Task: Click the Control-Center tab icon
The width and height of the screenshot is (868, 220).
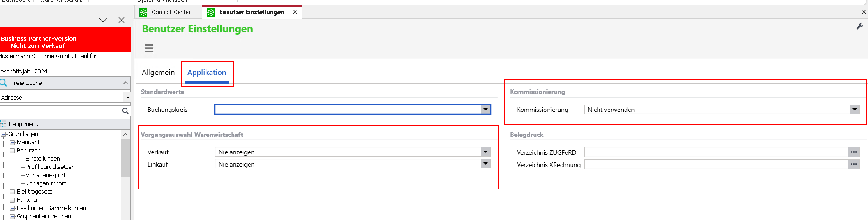Action: click(143, 12)
